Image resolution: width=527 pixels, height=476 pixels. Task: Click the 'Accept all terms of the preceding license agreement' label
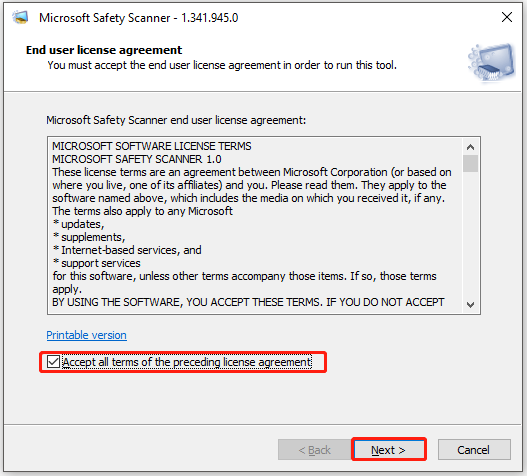[187, 362]
